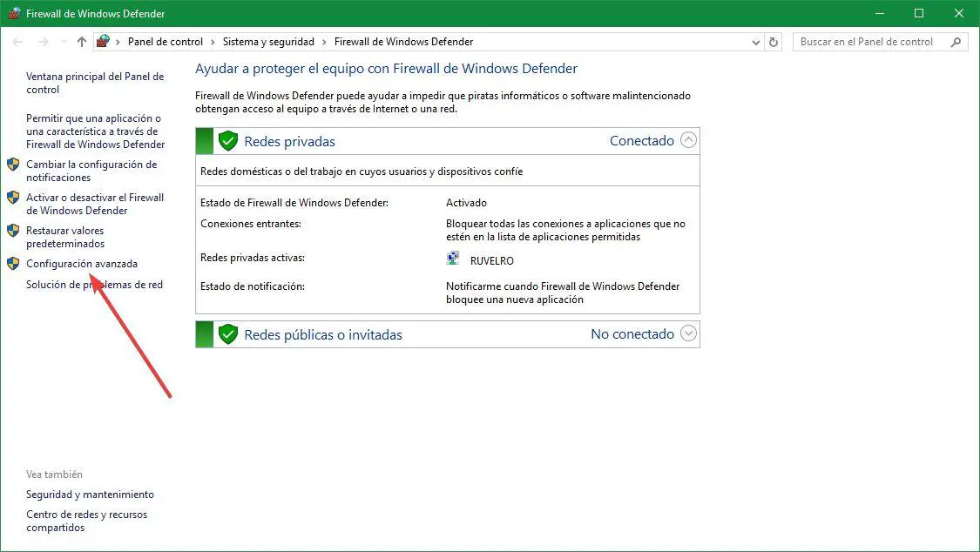The height and width of the screenshot is (552, 980).
Task: Click the search magnifier icon
Action: (x=956, y=42)
